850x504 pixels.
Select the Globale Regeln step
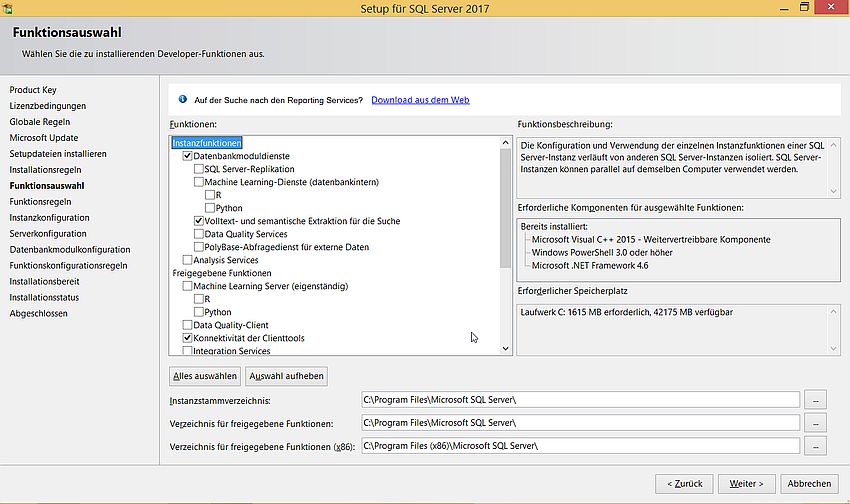tap(40, 122)
